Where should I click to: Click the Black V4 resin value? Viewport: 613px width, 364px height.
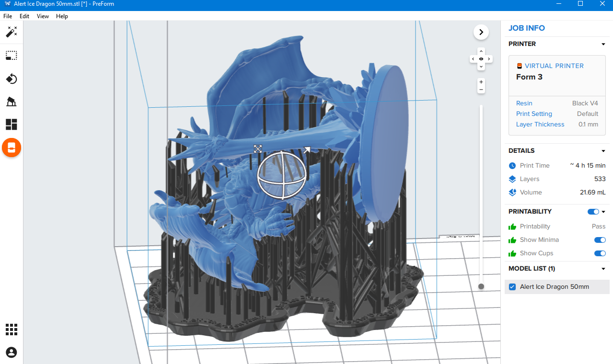coord(585,103)
